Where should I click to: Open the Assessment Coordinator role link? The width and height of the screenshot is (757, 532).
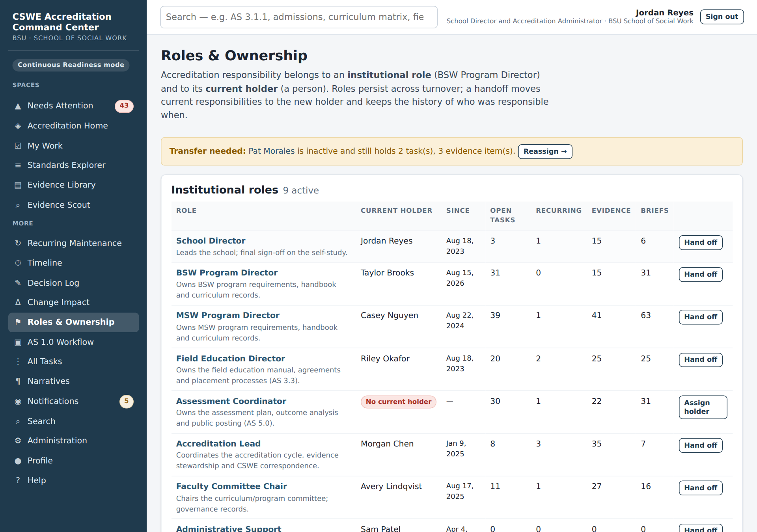(x=231, y=401)
